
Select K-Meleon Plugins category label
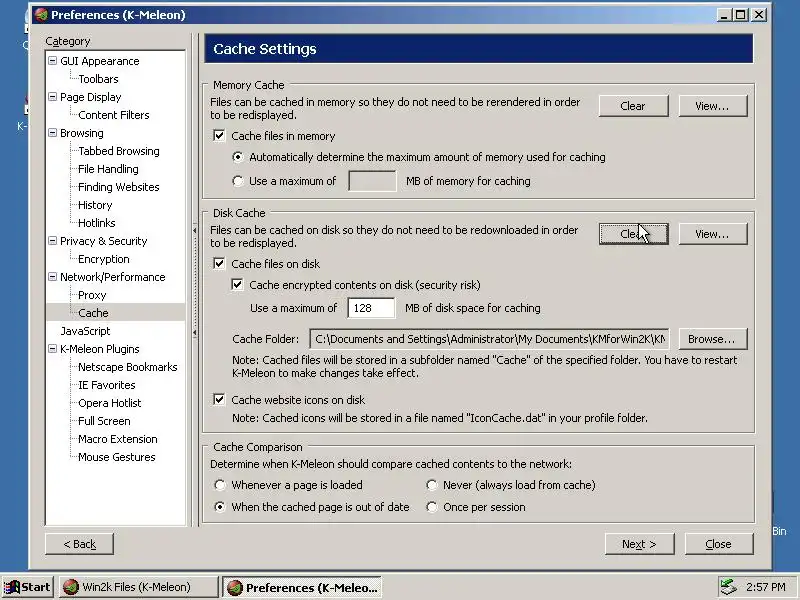pyautogui.click(x=99, y=349)
